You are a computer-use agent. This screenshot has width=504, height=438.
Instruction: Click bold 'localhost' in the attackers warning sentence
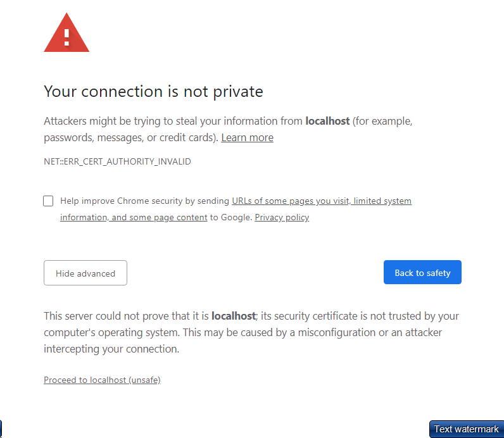coord(327,121)
